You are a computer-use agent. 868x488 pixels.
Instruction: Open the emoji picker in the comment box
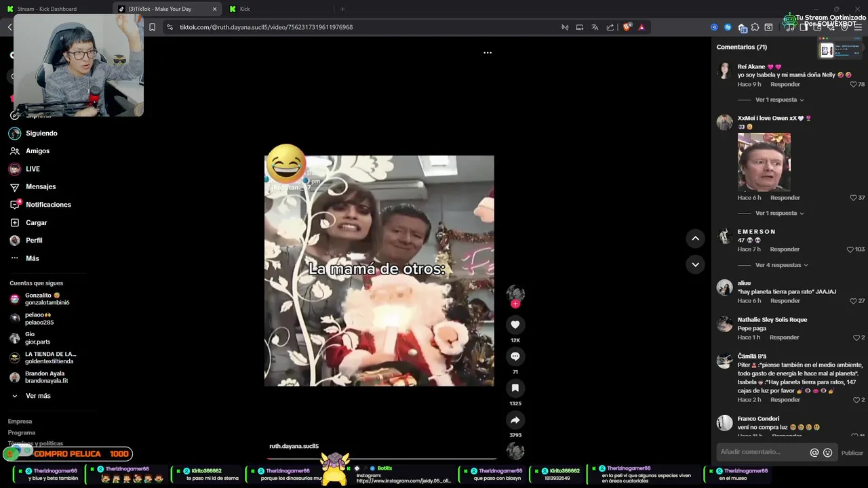[x=827, y=452]
